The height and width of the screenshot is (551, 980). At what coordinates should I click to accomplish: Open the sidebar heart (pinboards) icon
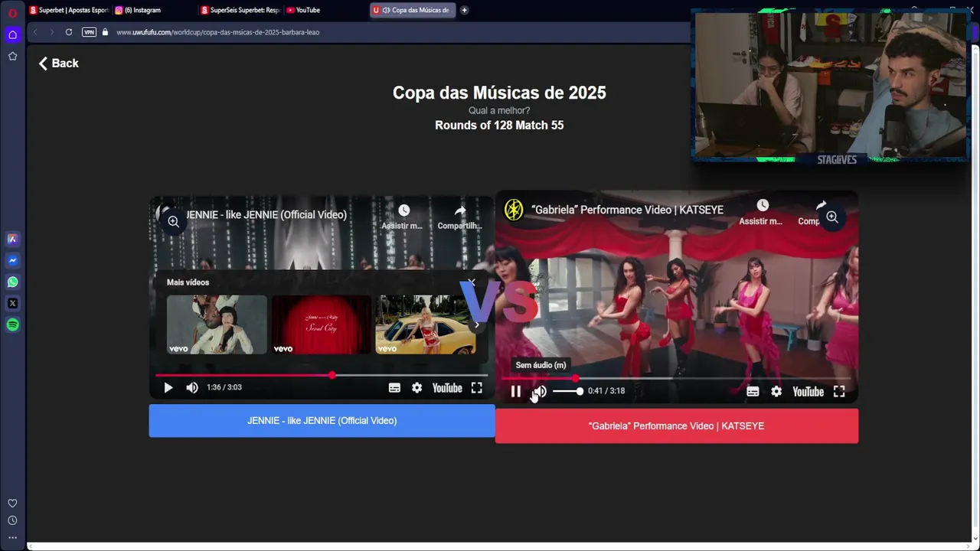12,503
